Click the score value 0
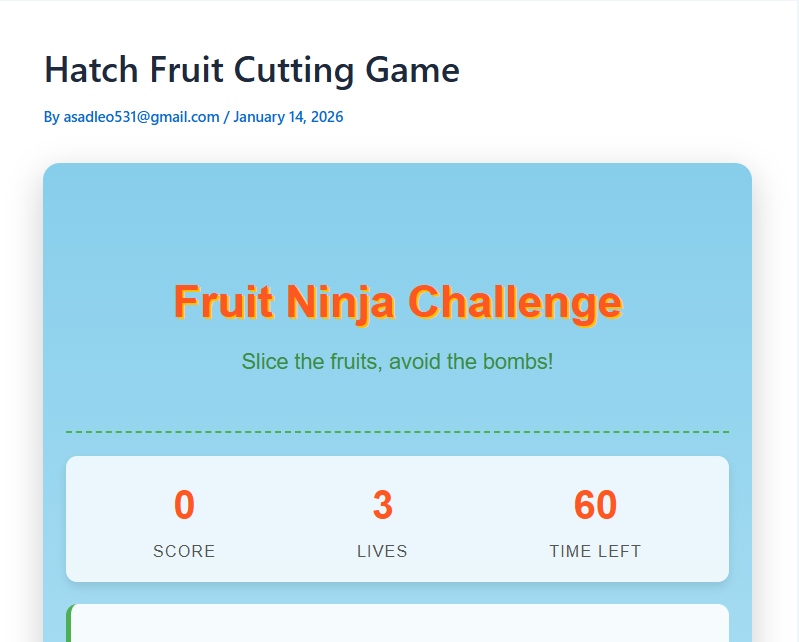The height and width of the screenshot is (642, 799). pos(184,506)
